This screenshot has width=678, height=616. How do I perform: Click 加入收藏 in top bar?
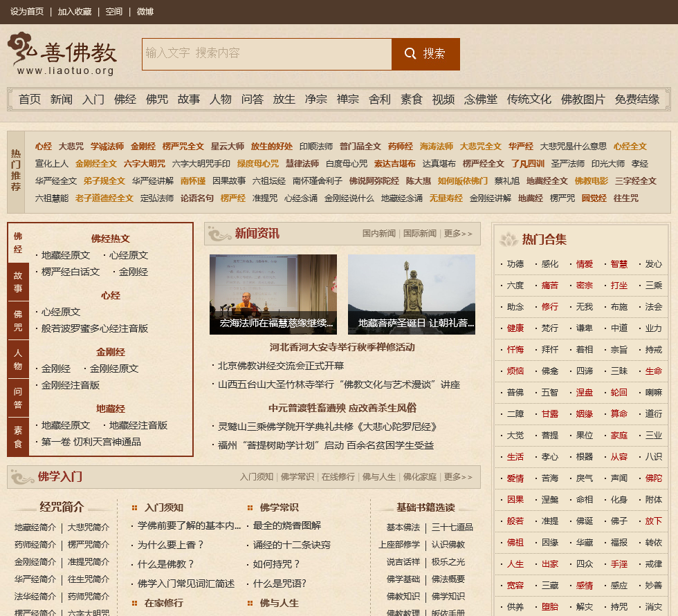[75, 12]
